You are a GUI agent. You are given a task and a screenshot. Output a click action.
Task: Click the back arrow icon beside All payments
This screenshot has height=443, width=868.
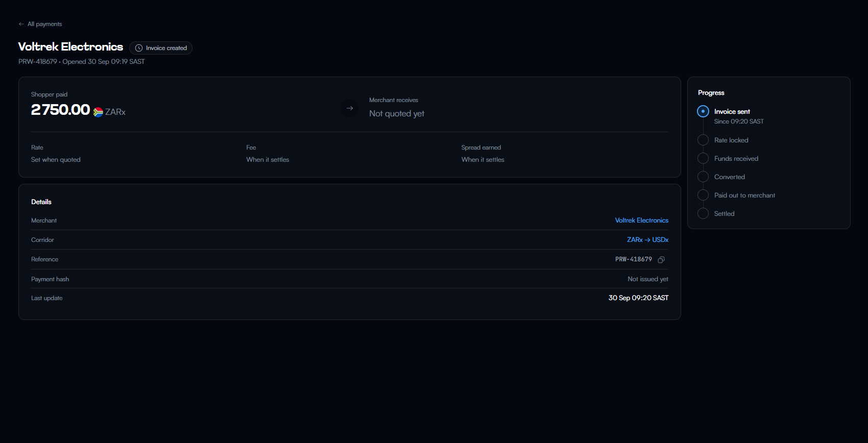(21, 24)
